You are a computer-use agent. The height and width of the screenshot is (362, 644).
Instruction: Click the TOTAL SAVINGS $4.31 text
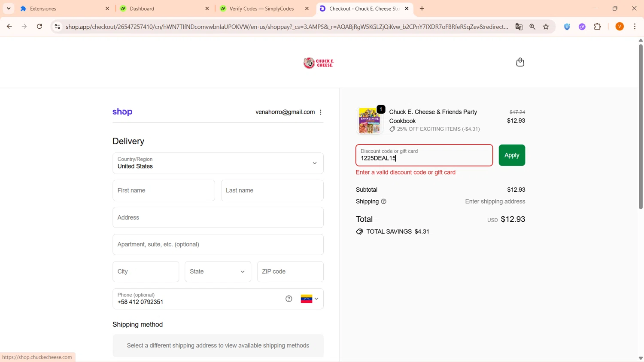pyautogui.click(x=398, y=232)
